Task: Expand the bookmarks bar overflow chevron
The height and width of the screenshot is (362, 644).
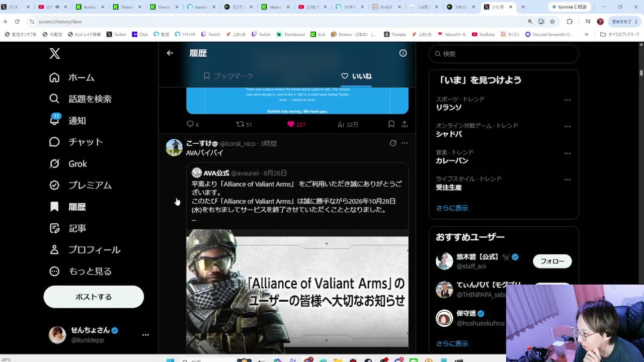Action: [586, 34]
